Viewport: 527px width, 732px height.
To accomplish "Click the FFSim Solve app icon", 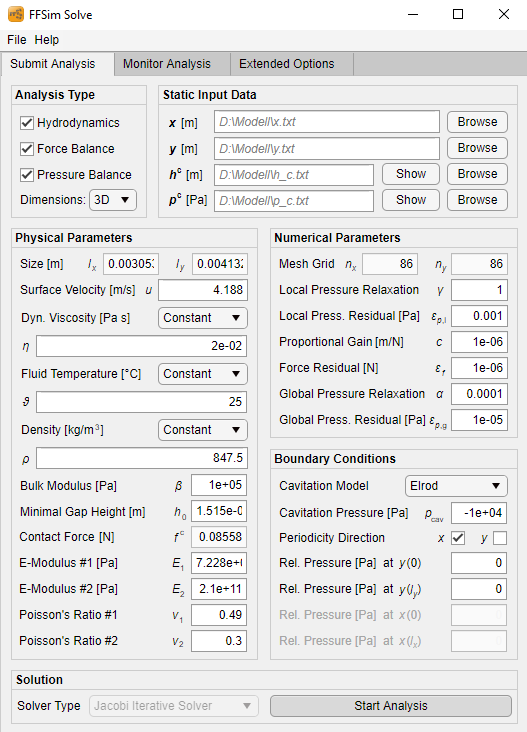I will [15, 14].
